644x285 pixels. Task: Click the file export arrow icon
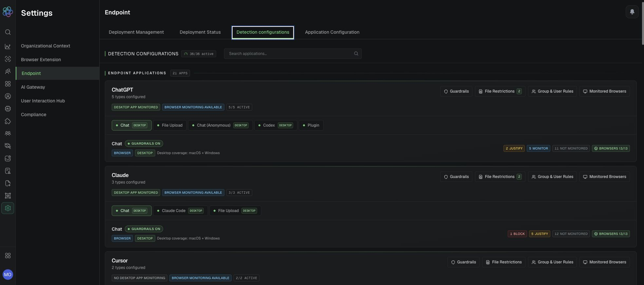(x=8, y=183)
